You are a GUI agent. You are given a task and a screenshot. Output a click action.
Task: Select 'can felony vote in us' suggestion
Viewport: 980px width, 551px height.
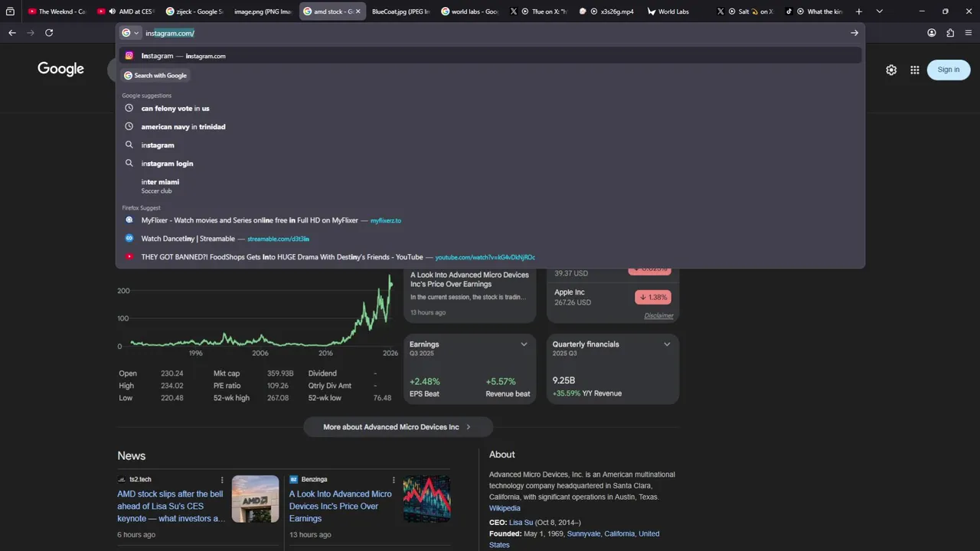click(x=490, y=109)
